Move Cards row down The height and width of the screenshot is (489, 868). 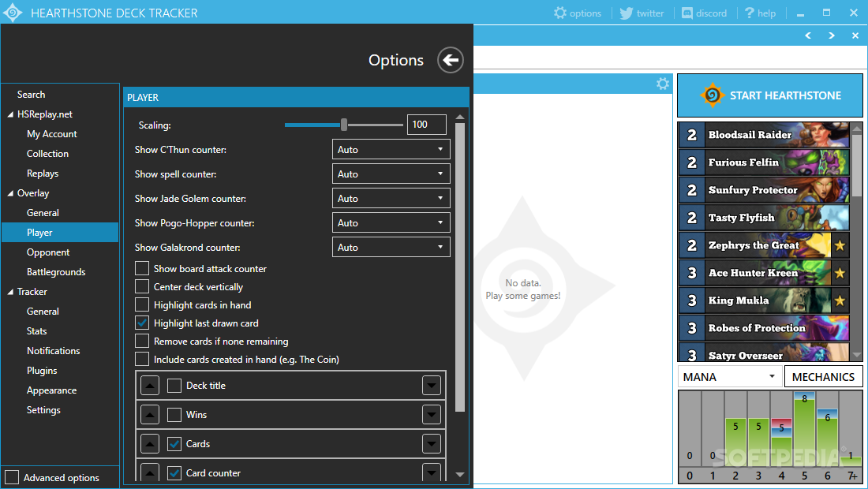tap(431, 443)
